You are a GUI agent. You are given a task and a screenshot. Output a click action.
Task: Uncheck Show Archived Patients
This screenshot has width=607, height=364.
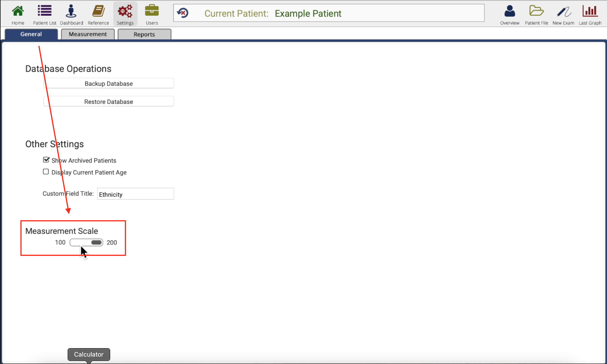click(46, 160)
